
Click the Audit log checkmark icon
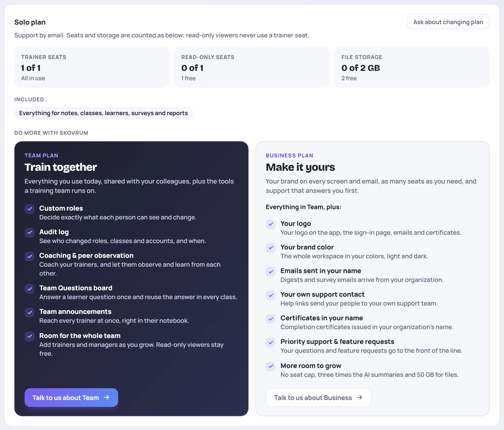click(x=30, y=232)
